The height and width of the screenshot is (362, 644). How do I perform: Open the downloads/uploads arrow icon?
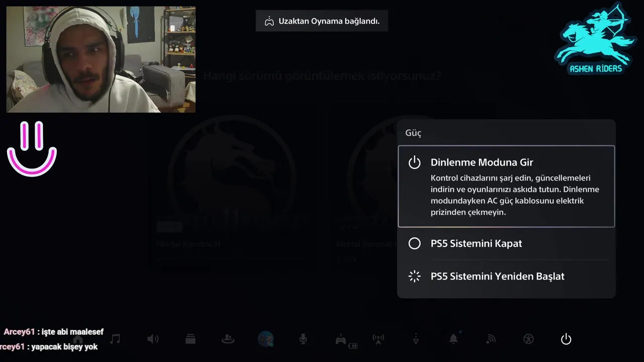(x=416, y=339)
